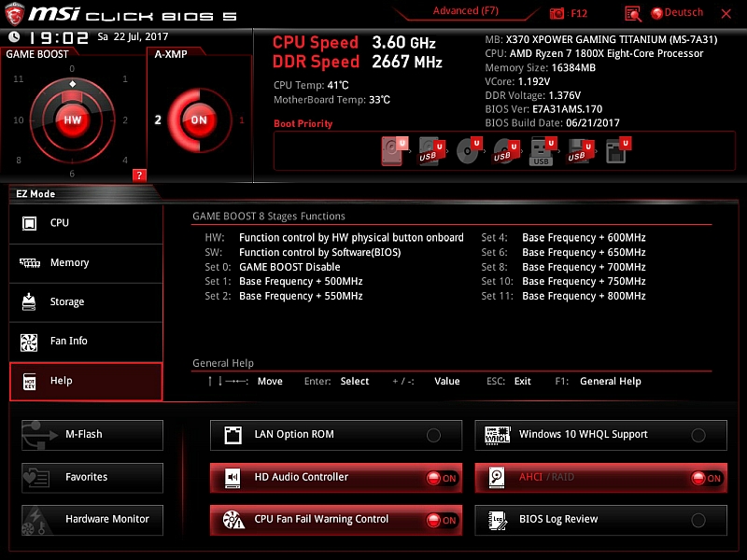The width and height of the screenshot is (747, 560).
Task: Click the CPU Temp 41°C reading
Action: 311,85
